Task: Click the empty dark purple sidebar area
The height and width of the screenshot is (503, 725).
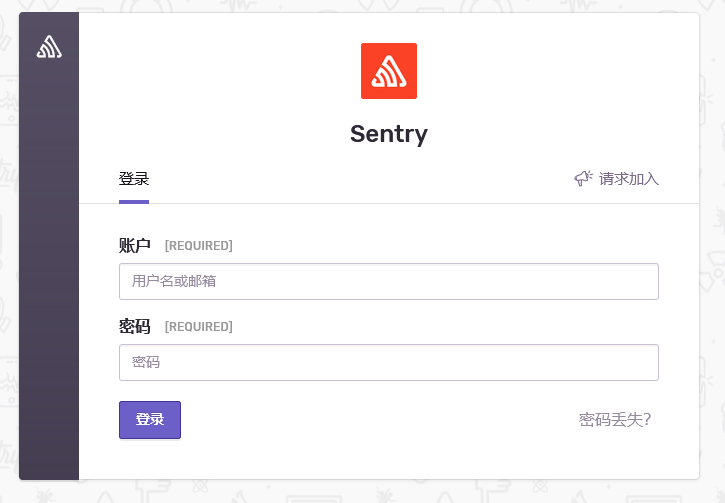Action: (x=49, y=277)
